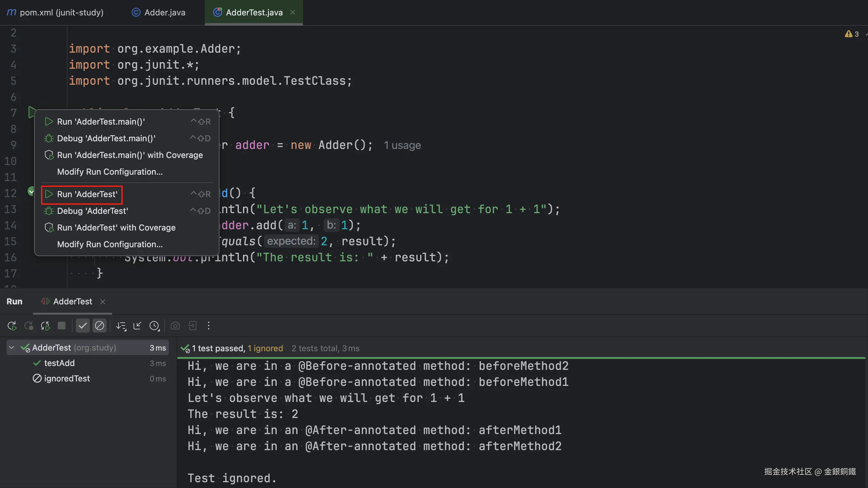Select the testAdd result in tree

point(59,363)
